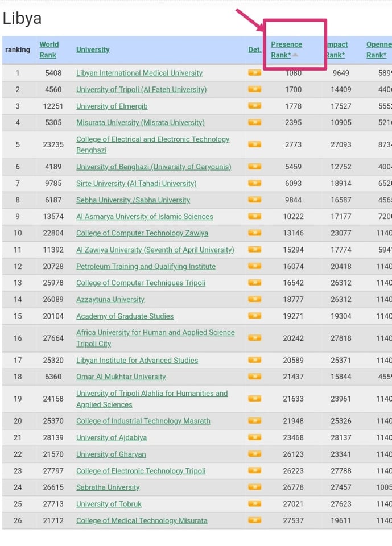Open Omar Al Mukhtar University link

tap(121, 377)
